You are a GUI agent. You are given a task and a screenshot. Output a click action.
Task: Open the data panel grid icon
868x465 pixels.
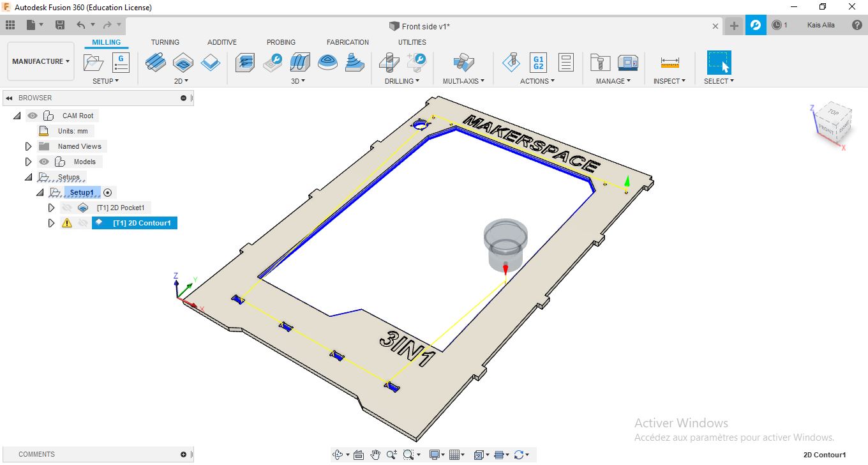[10, 25]
